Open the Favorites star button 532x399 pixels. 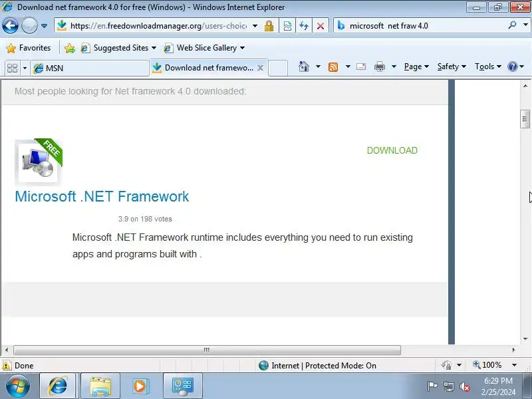[x=29, y=48]
